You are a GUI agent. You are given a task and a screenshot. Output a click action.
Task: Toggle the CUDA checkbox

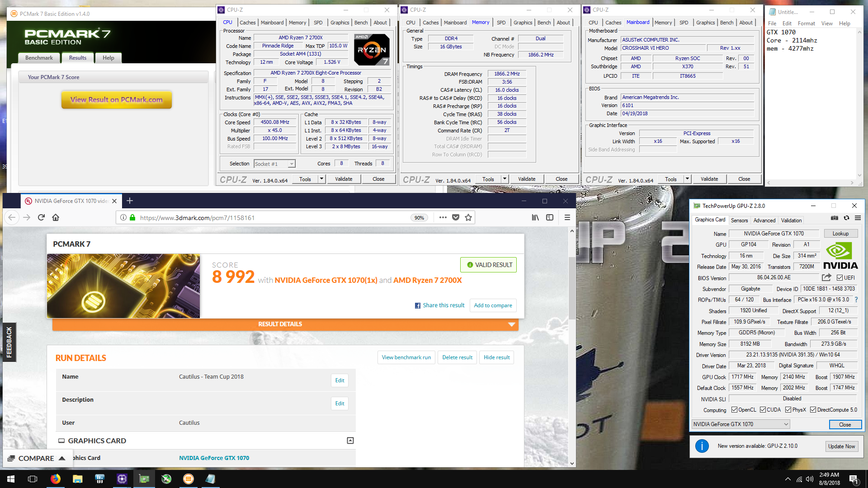(x=763, y=410)
